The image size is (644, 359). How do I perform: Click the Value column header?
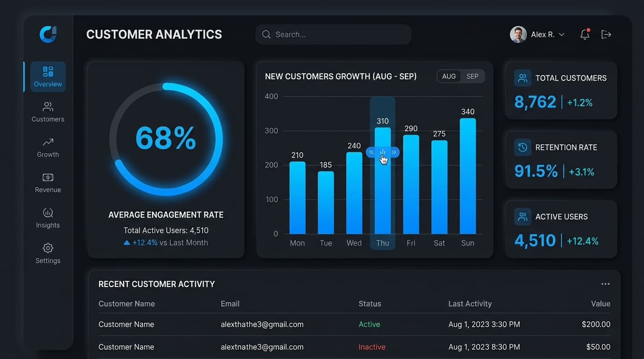(600, 304)
